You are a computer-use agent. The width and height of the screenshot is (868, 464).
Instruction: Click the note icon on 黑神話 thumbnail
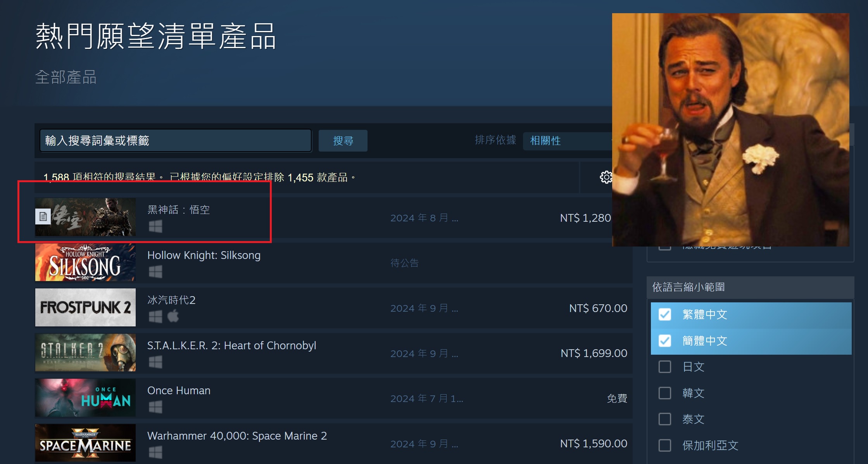click(x=43, y=216)
